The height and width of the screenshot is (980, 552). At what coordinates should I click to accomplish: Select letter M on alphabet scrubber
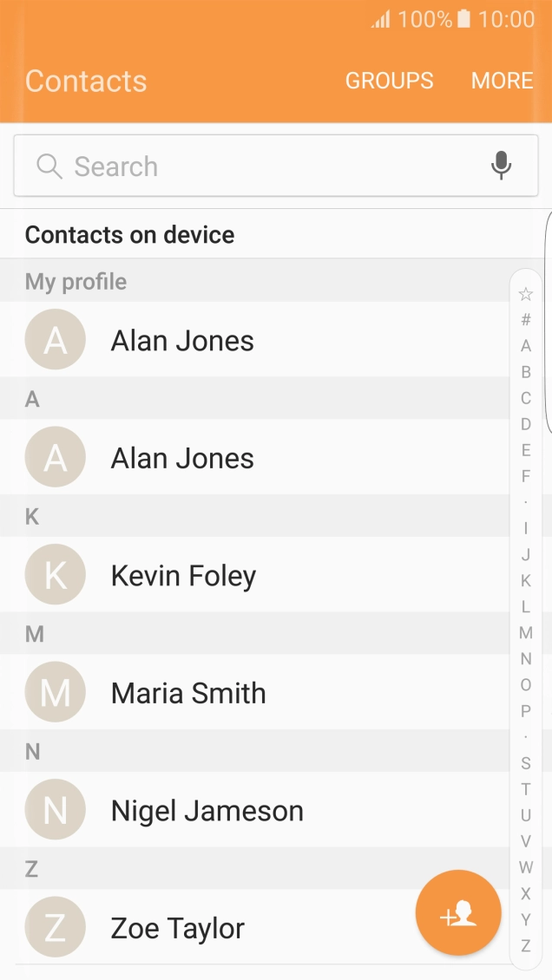coord(525,632)
